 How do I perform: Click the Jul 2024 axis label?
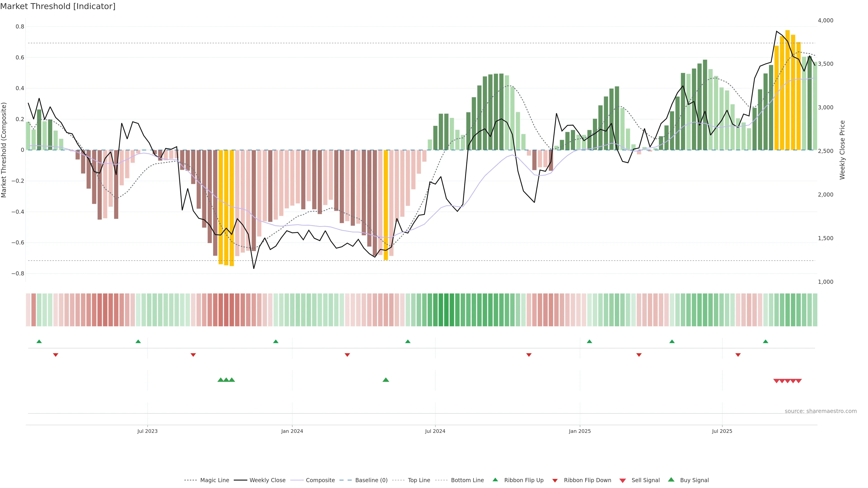(x=435, y=431)
